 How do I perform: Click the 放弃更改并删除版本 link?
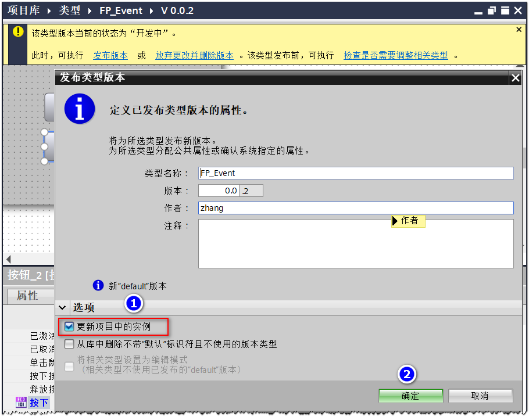pos(194,55)
